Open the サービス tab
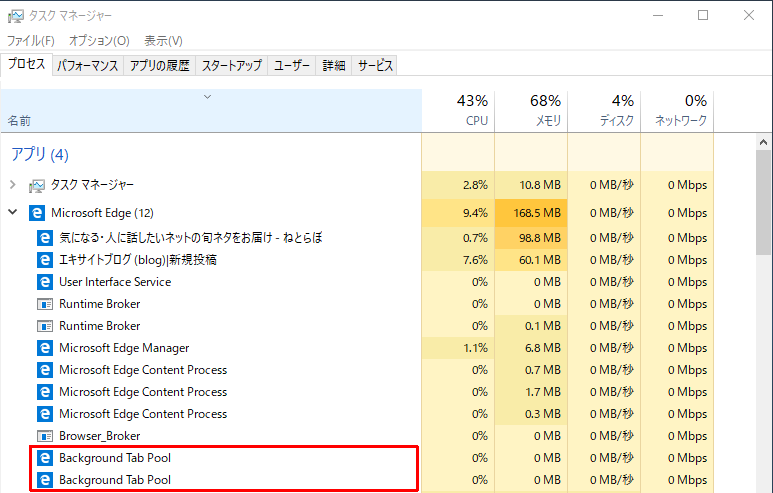Image resolution: width=773 pixels, height=493 pixels. pyautogui.click(x=375, y=66)
